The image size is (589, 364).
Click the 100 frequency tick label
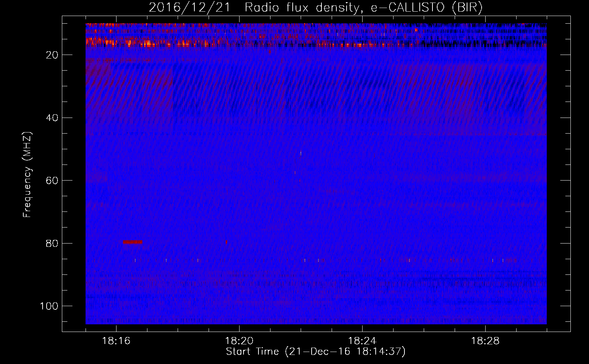click(49, 306)
